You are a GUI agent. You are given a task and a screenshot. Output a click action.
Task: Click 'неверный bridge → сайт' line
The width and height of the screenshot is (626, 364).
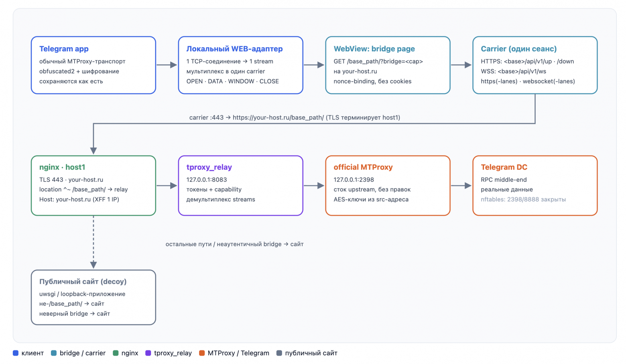75,314
